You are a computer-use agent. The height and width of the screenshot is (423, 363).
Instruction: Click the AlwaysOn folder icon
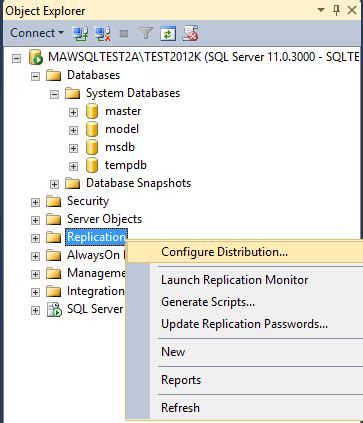coord(53,255)
